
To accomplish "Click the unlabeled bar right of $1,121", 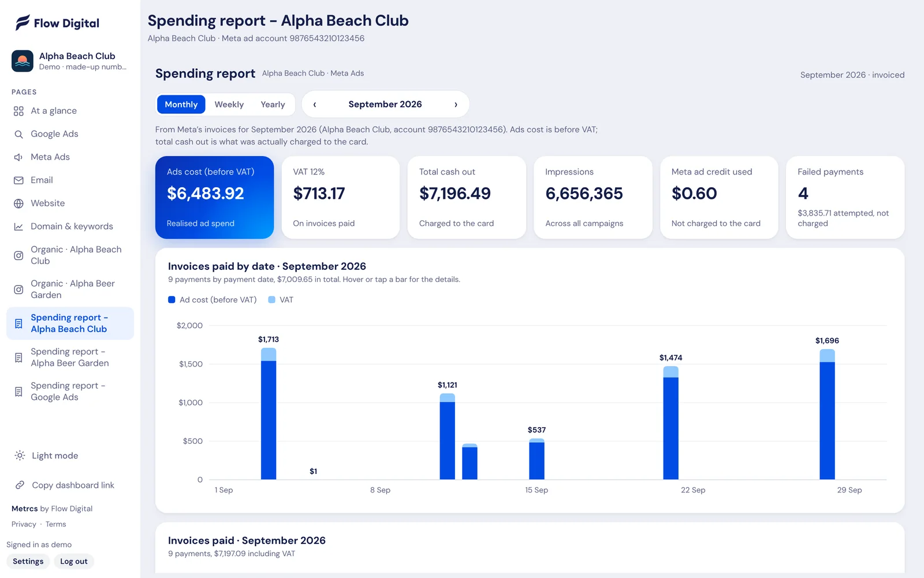I will [470, 461].
